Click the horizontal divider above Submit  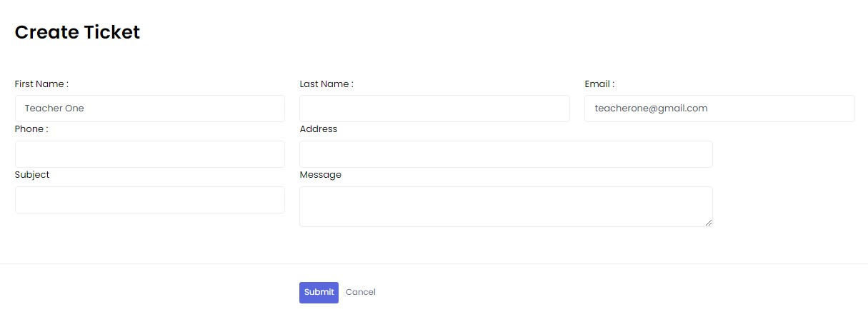pos(434,264)
